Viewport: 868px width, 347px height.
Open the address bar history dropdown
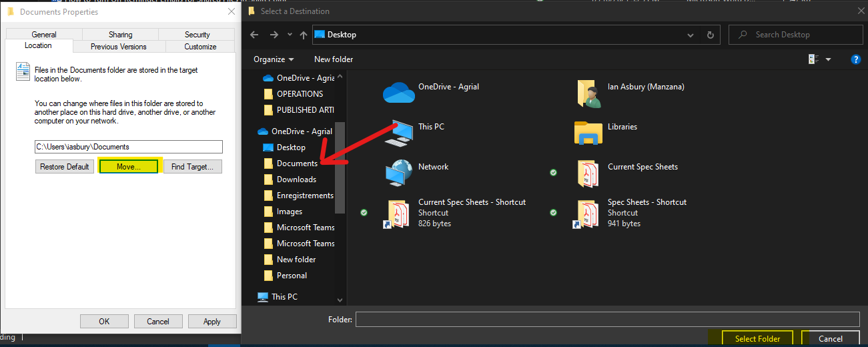pos(691,35)
